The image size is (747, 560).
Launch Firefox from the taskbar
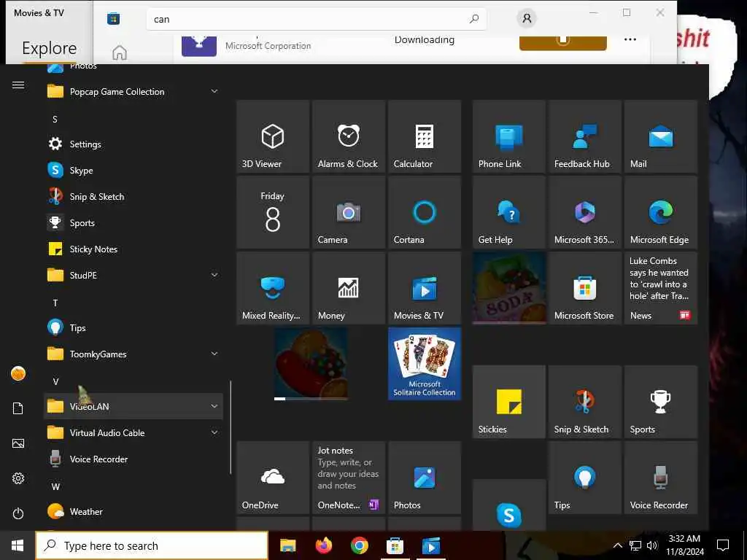tap(324, 545)
